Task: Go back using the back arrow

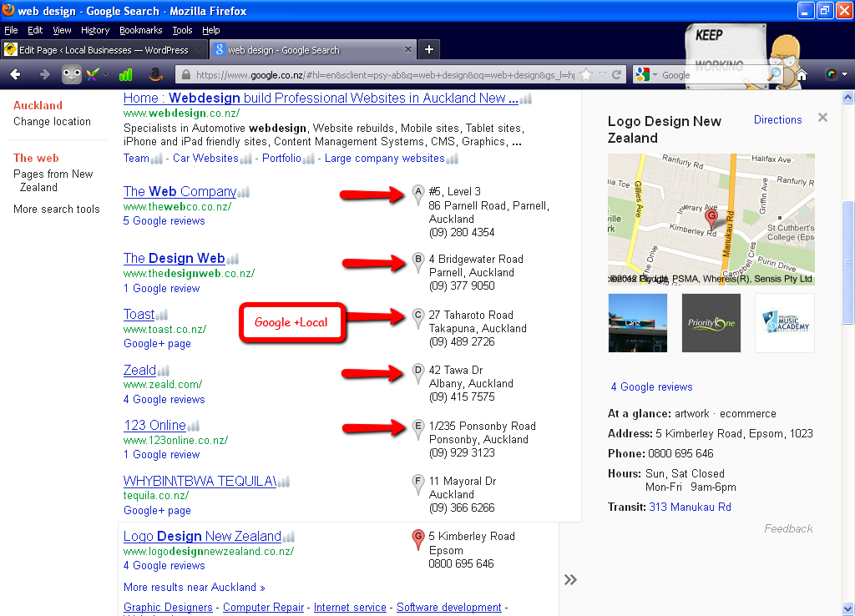Action: coord(15,74)
